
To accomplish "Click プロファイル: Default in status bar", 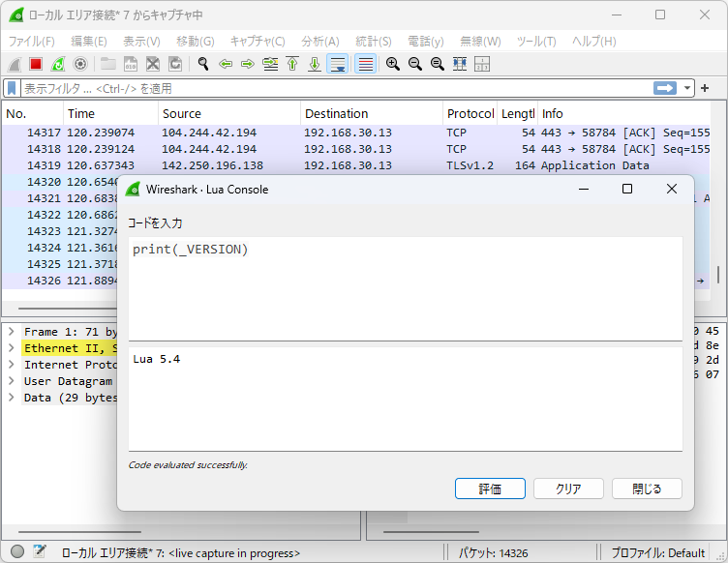I will click(x=657, y=552).
